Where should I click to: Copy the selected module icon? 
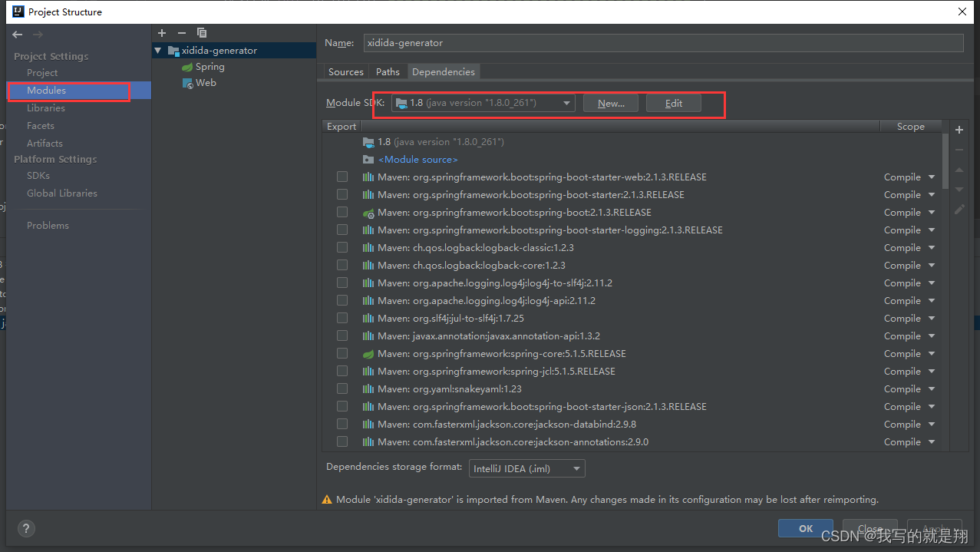[202, 33]
